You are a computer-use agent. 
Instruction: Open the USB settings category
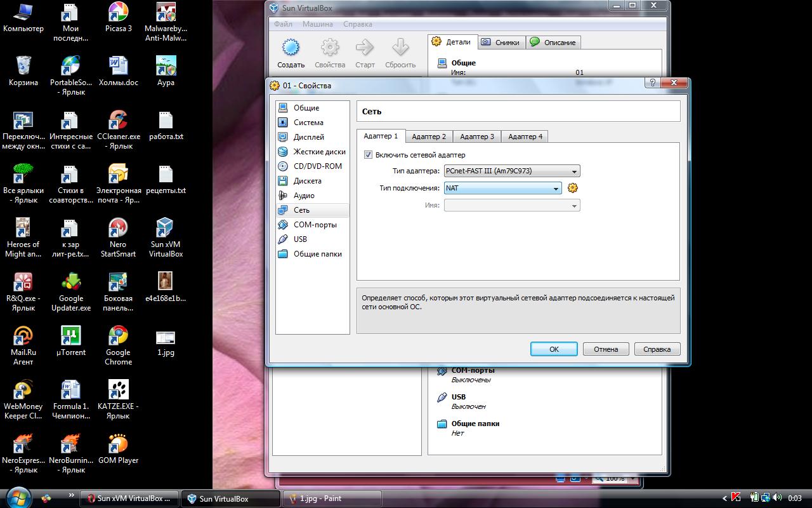313,239
